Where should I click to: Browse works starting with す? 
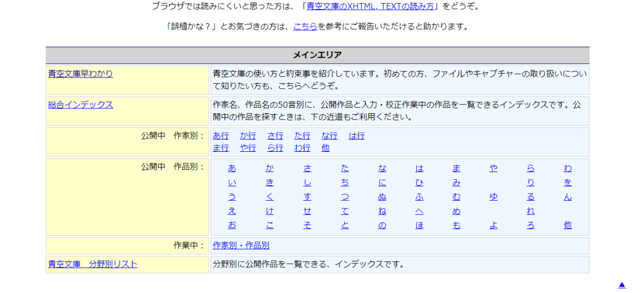307,197
